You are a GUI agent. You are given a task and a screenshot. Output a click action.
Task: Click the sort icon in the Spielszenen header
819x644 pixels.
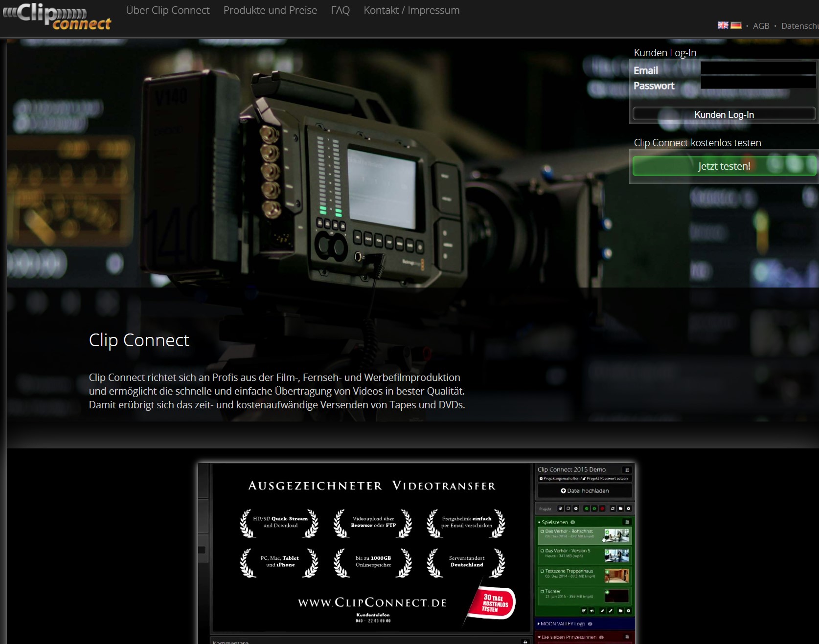click(627, 522)
